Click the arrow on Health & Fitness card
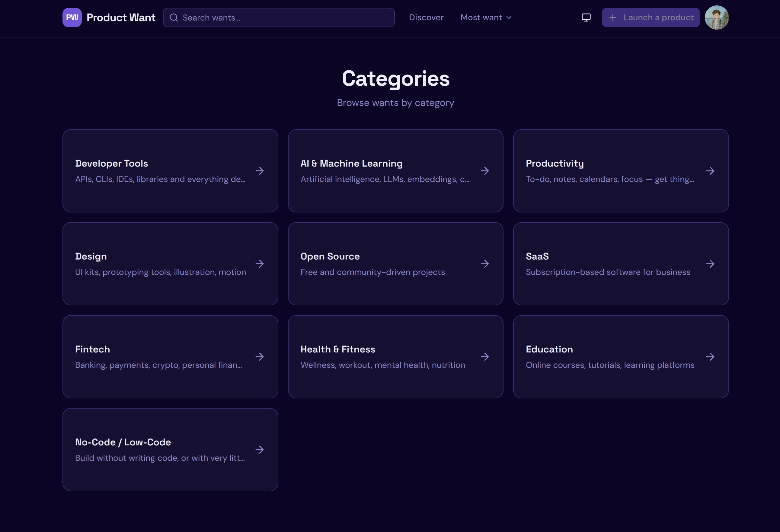The height and width of the screenshot is (532, 780). pos(485,357)
